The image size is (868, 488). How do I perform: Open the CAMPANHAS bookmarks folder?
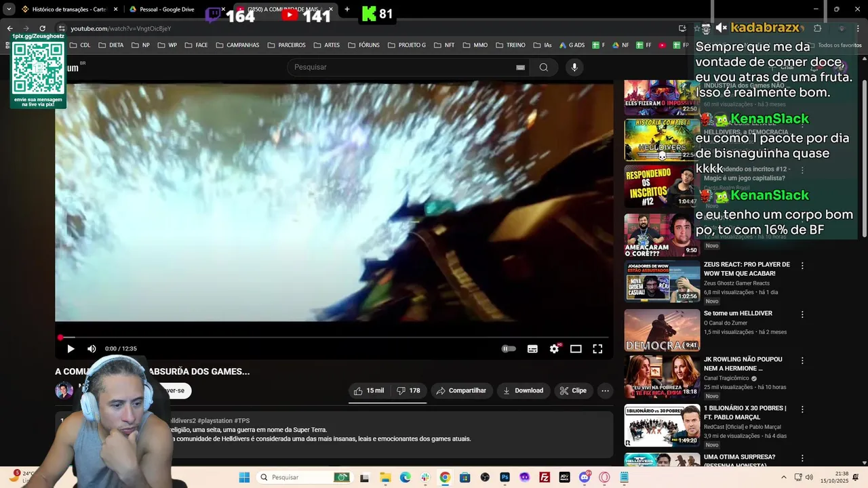click(237, 45)
